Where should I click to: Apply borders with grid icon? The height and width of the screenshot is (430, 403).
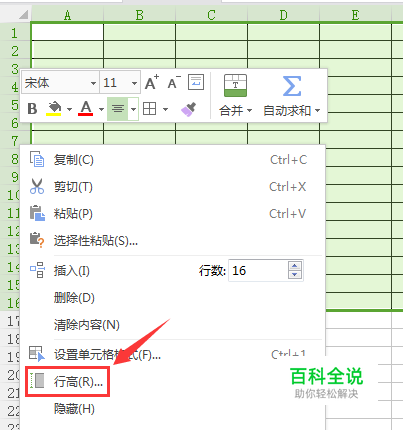coord(149,109)
